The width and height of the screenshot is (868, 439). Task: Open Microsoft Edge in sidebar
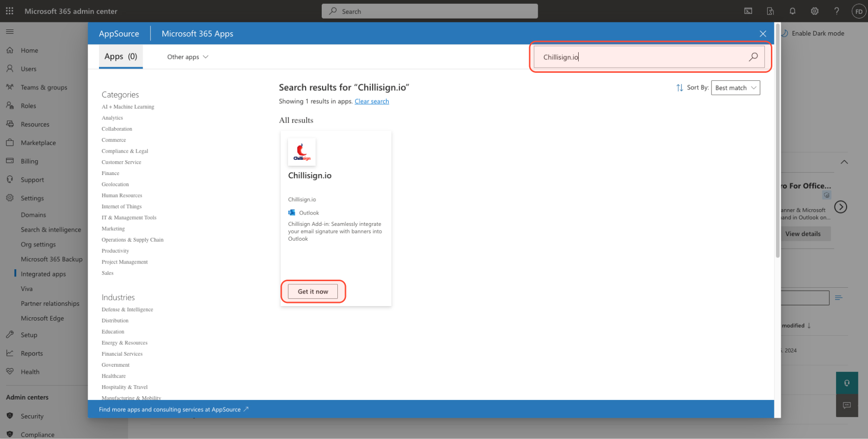(x=42, y=318)
